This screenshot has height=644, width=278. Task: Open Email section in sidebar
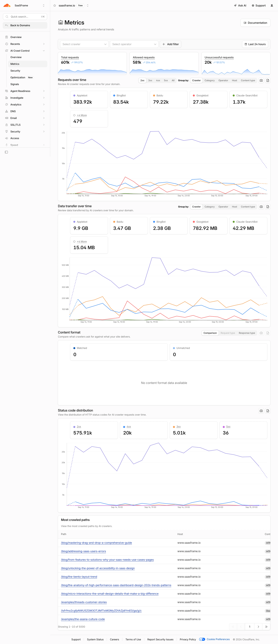coord(25,118)
